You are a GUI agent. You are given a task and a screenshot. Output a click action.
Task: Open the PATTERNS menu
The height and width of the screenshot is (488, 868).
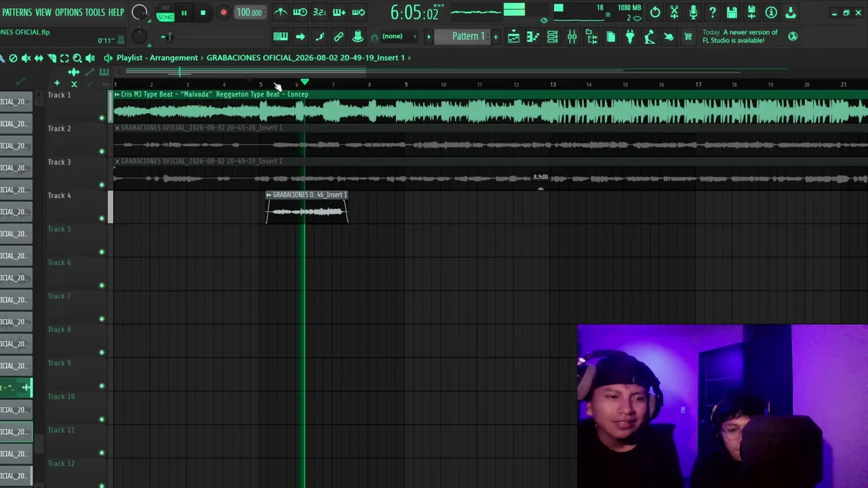(17, 12)
